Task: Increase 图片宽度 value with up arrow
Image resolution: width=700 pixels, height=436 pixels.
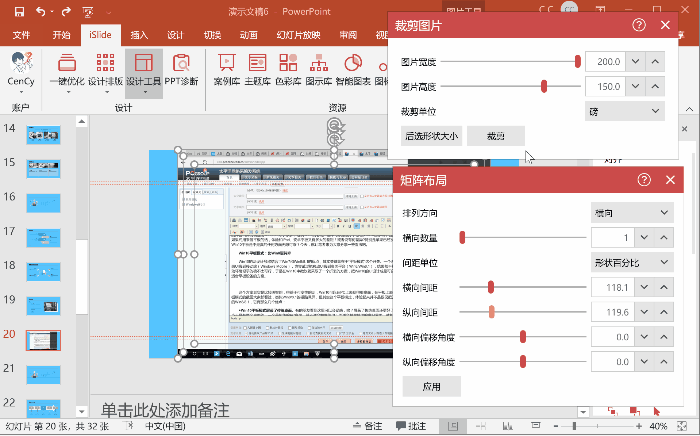Action: 655,61
